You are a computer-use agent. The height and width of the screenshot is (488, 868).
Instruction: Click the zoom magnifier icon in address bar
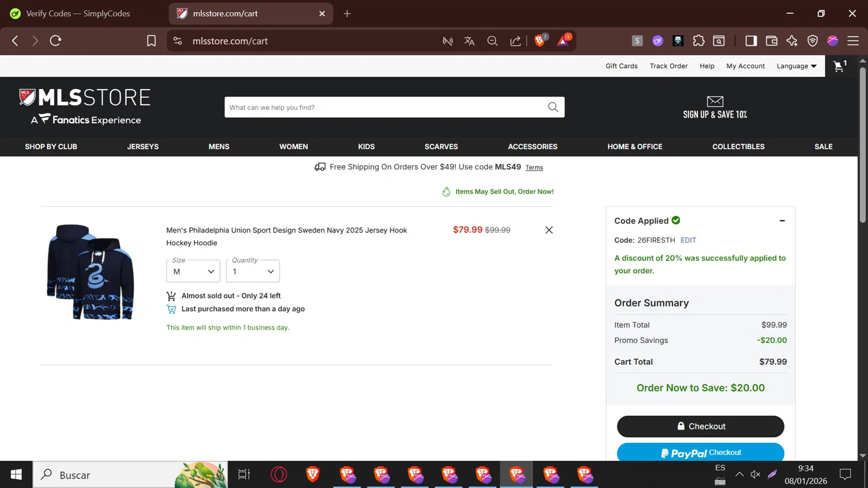click(492, 40)
